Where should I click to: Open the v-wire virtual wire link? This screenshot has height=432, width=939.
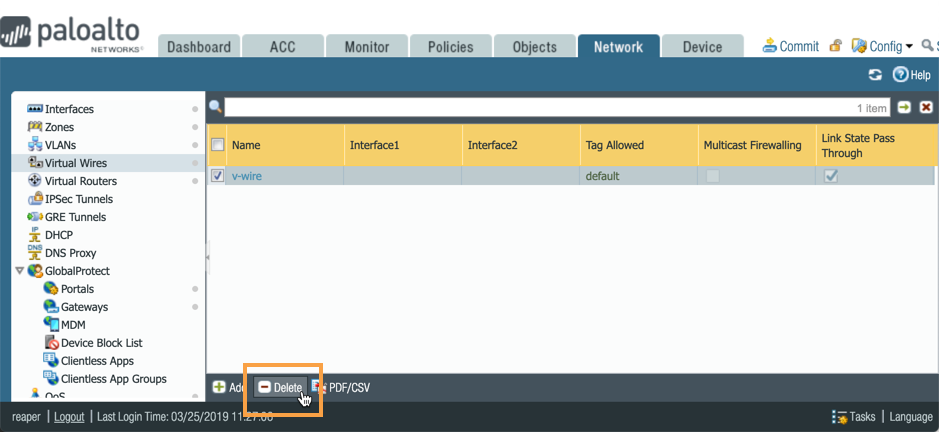[247, 176]
